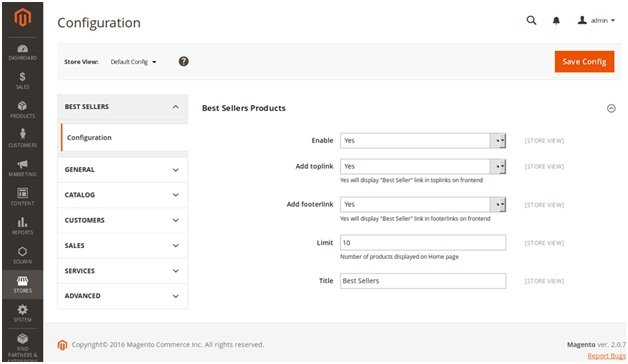Open notifications bell icon
Image resolution: width=628 pixels, height=364 pixels.
pos(556,21)
